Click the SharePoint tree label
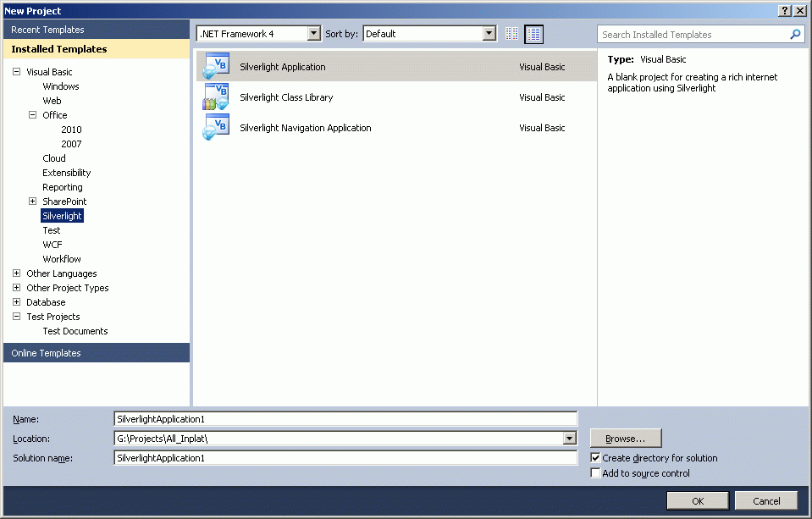This screenshot has width=812, height=519. click(64, 202)
